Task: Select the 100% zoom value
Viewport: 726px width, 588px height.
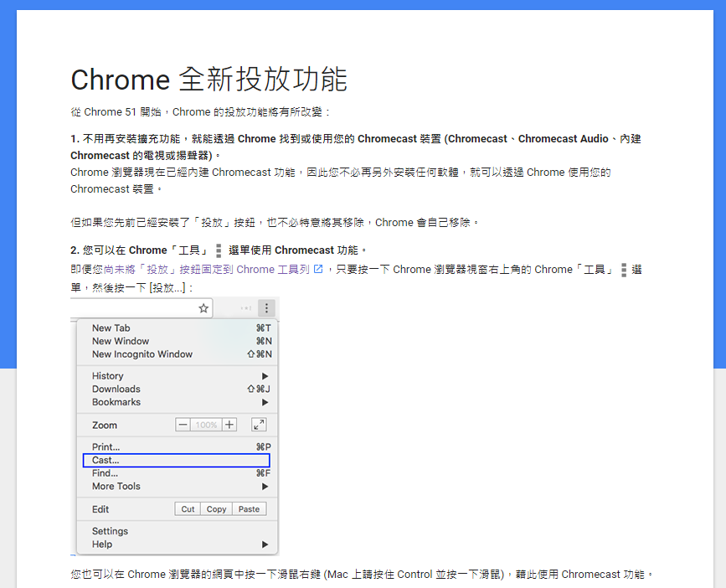Action: [206, 425]
